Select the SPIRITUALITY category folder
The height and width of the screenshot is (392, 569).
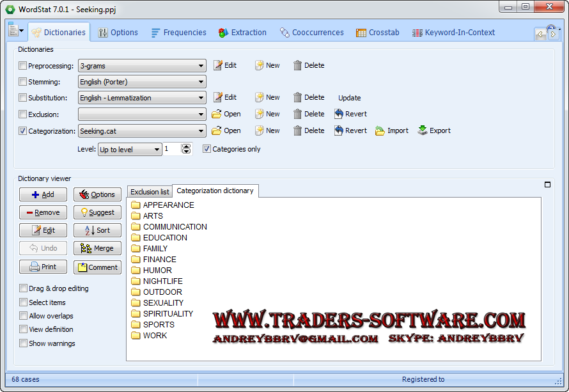pyautogui.click(x=168, y=314)
